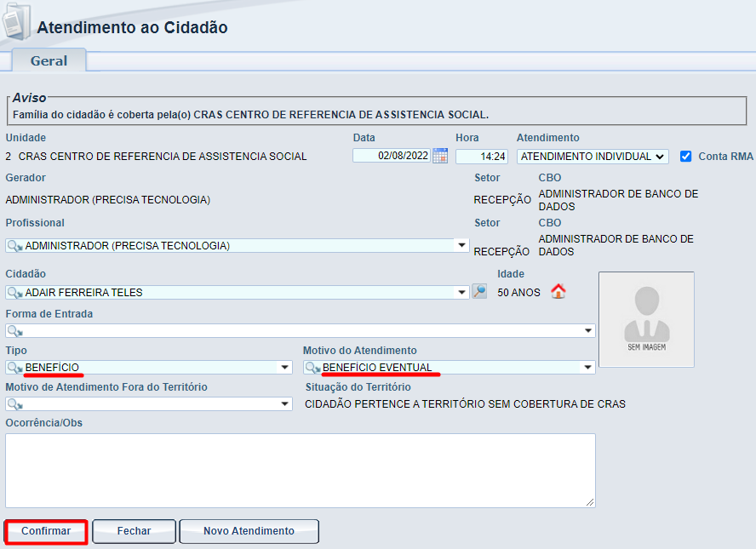Switch to the Geral tab
Viewport: 756px width, 549px height.
[x=48, y=60]
